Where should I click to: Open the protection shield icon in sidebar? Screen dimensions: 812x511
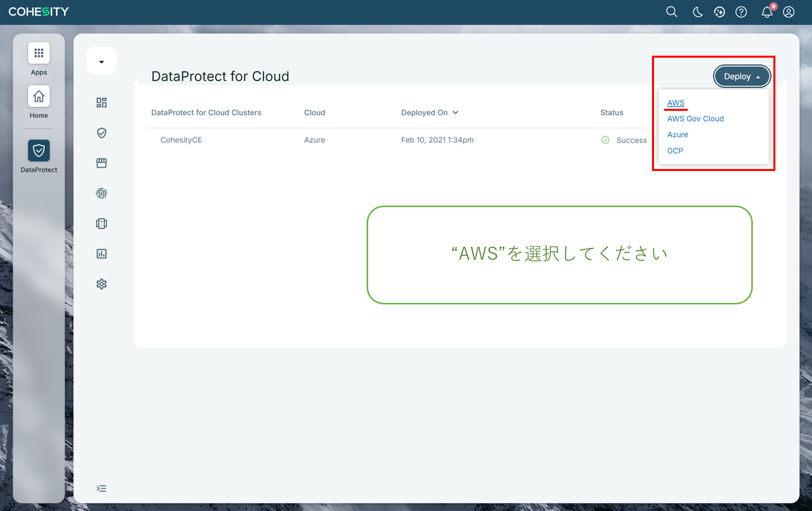pos(101,133)
